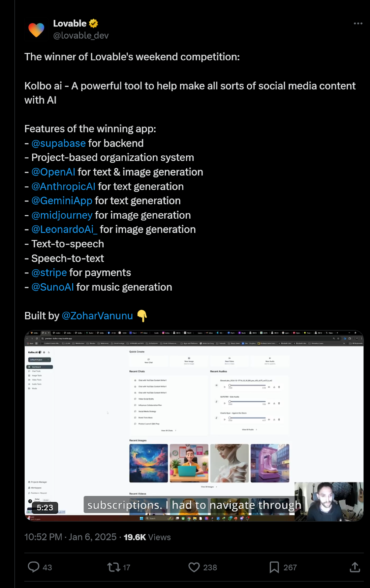Play the Kolbo AI demo video
Viewport: 370px width, 588px height.
(x=194, y=426)
